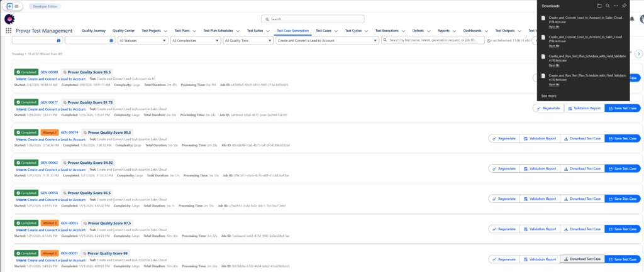
Task: Click See more in Downloads panel
Action: coord(548,96)
